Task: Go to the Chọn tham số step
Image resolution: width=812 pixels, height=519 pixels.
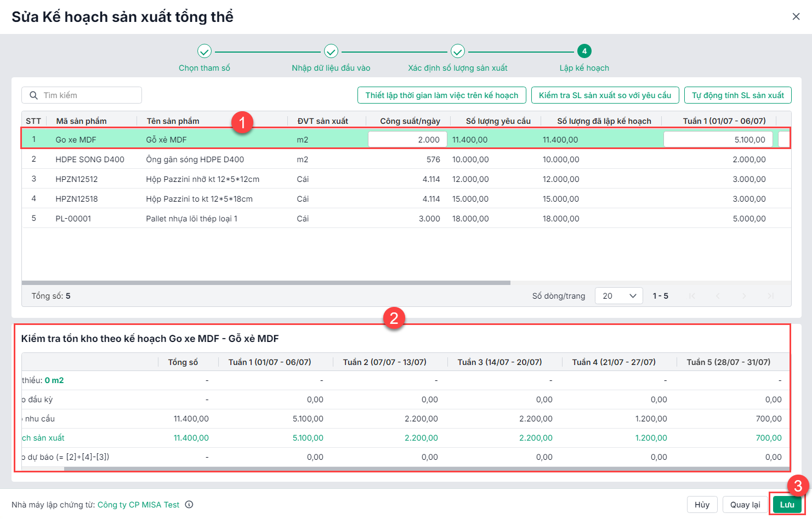Action: coord(205,52)
